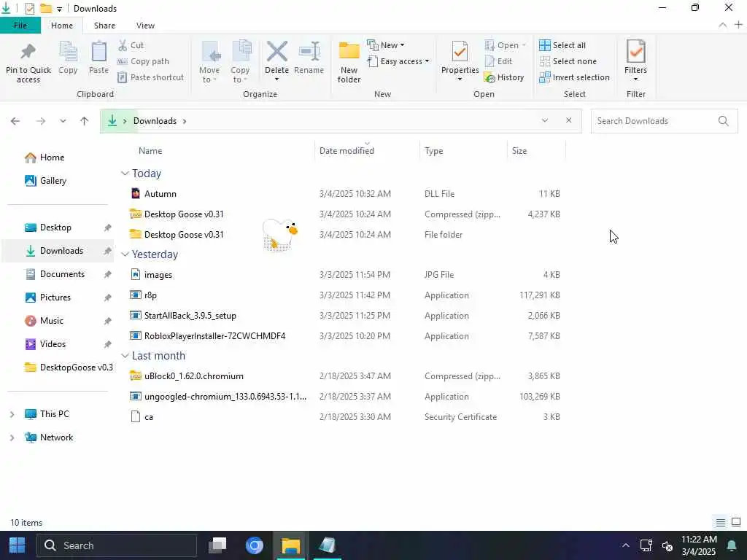Open file History from ribbon
The image size is (747, 560).
click(504, 77)
